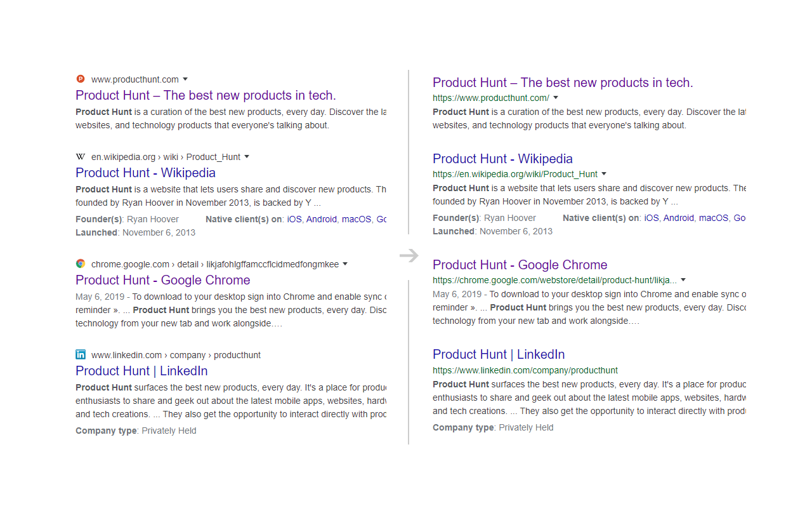Click 'Native client(s) on' label in the right panel
This screenshot has width=812, height=508.
tap(602, 218)
